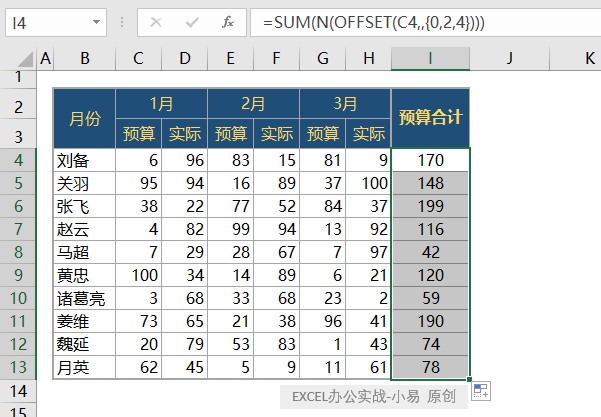Click total cell showing 120
Screen dimensions: 601x417
pos(430,275)
